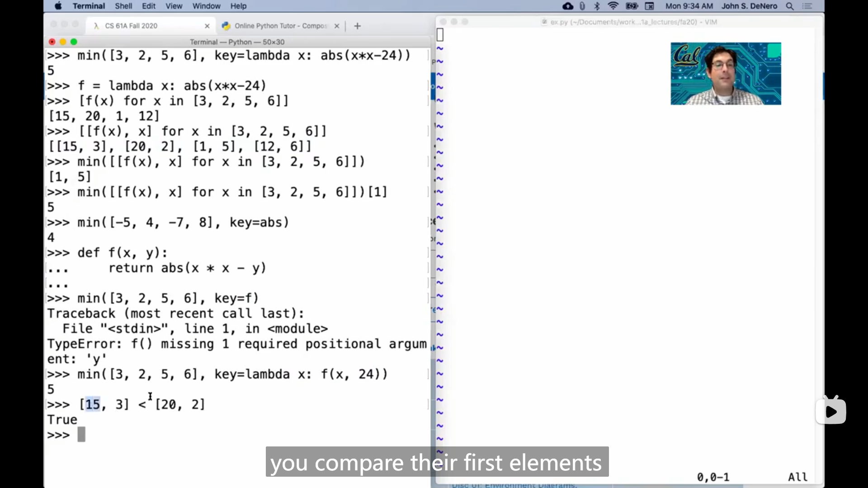Image resolution: width=868 pixels, height=488 pixels.
Task: Close the CS 61A Fall 2020 tab
Action: (207, 26)
